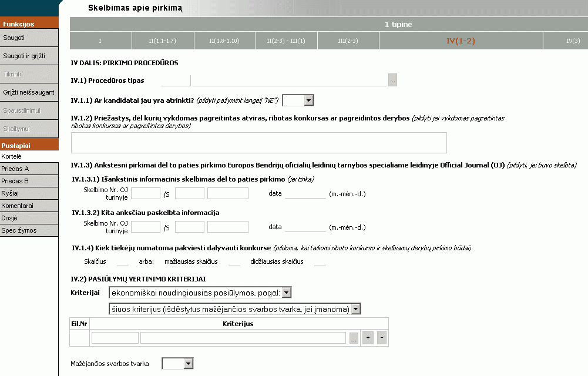Focus IV.1.3.1 field right after '/S'
The image size is (588, 376).
pyautogui.click(x=190, y=193)
